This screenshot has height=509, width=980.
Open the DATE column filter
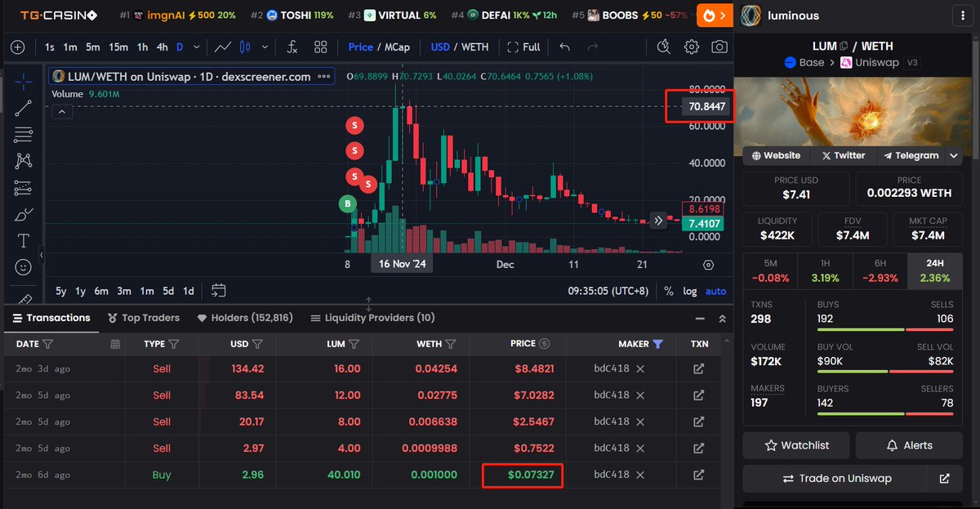(x=48, y=344)
